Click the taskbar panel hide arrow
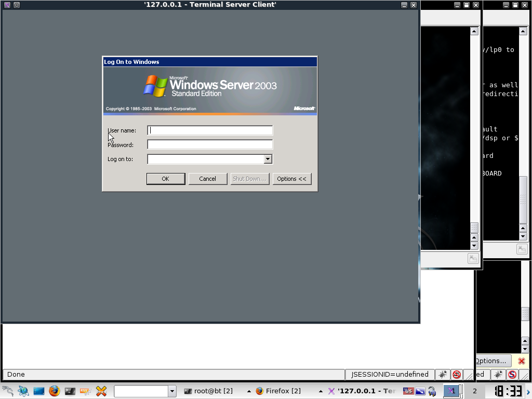532x399 pixels. (528, 392)
